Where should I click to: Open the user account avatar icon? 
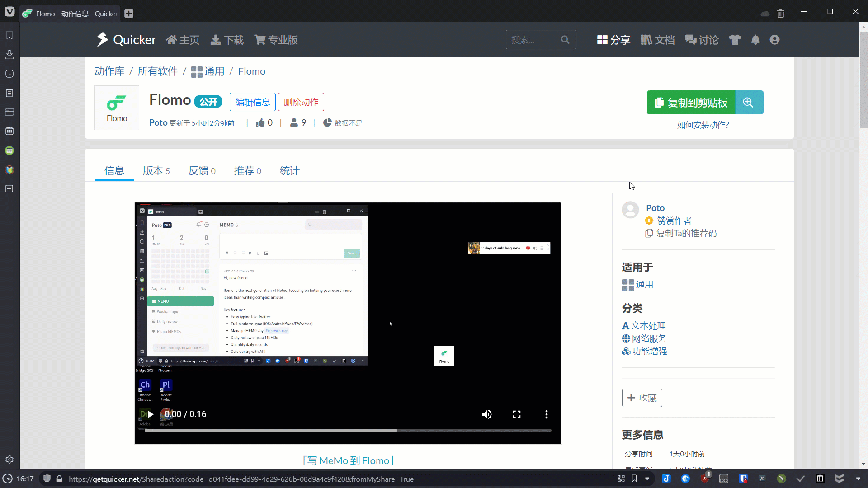(774, 40)
